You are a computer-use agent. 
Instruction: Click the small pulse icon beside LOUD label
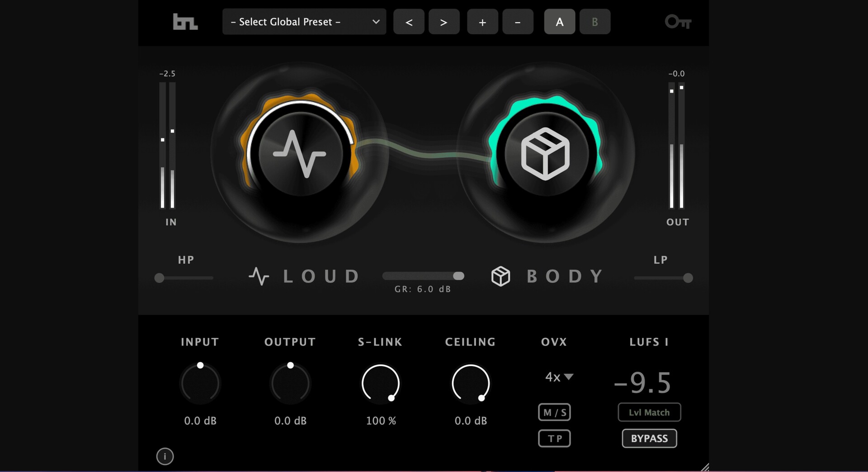(259, 276)
